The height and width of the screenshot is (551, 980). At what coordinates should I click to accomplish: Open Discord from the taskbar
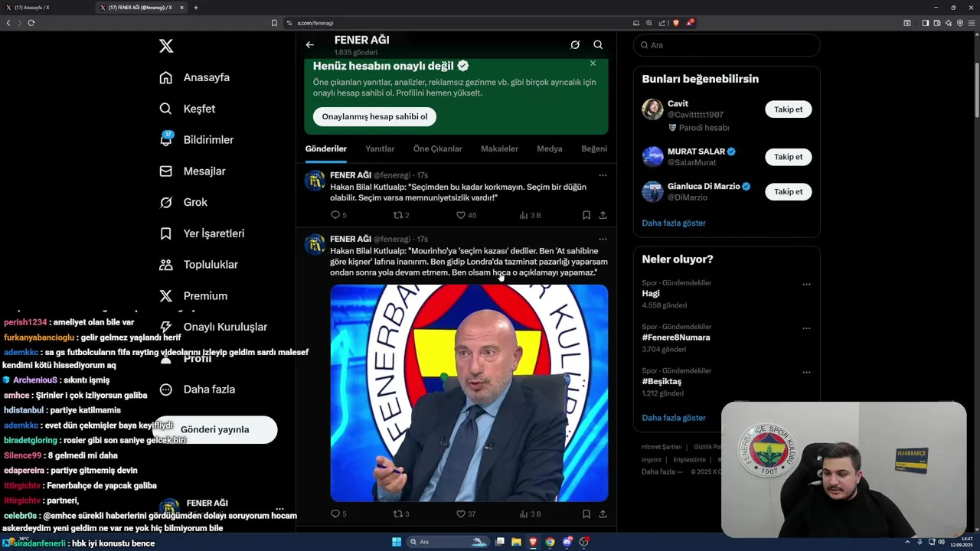(567, 542)
